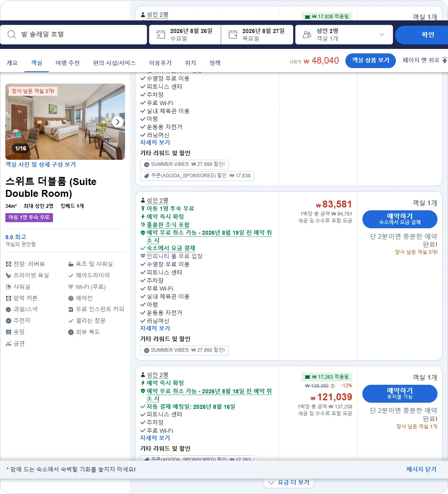Click the 옷장 wardrobe icon
Image resolution: width=448 pixels, height=494 pixels.
9,332
